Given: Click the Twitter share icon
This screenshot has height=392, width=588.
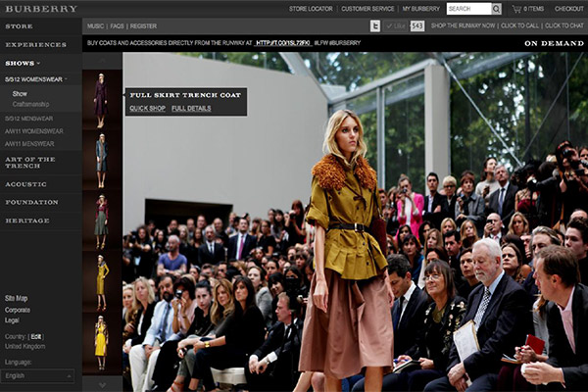Looking at the screenshot, I should tap(375, 25).
